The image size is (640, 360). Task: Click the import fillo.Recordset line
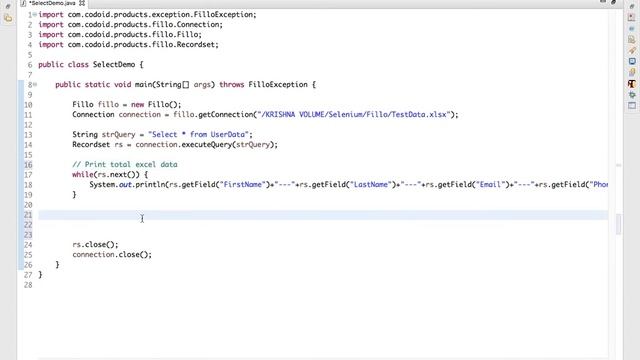(x=129, y=44)
